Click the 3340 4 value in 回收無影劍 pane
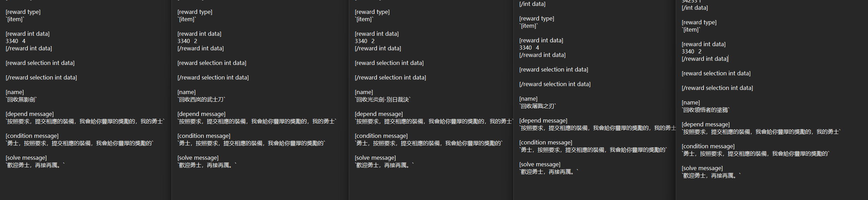This screenshot has height=200, width=868. pyautogui.click(x=16, y=41)
